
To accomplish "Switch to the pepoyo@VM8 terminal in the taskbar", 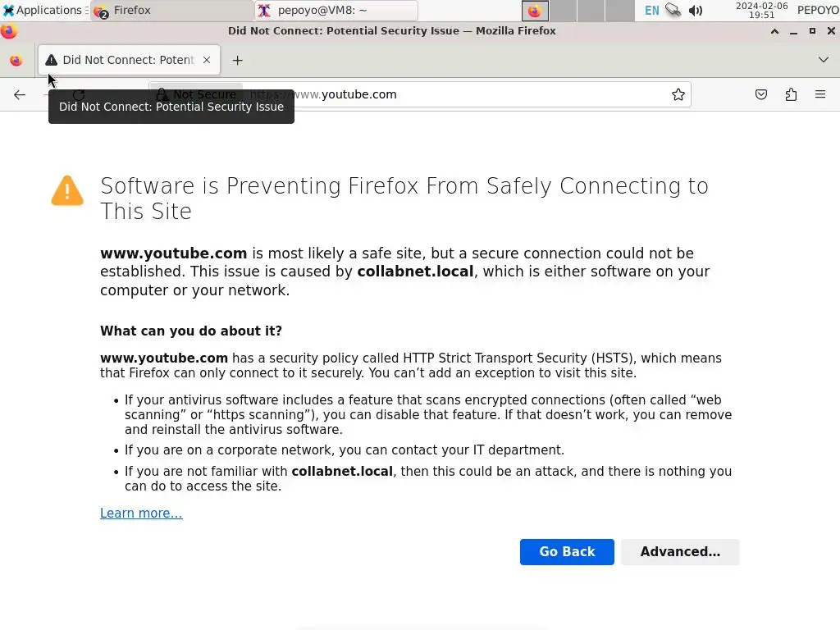I will 336,11.
